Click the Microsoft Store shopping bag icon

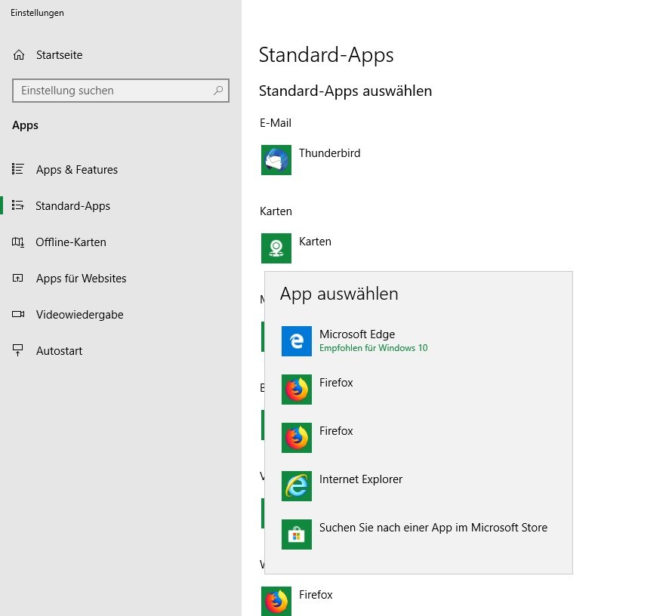[297, 534]
